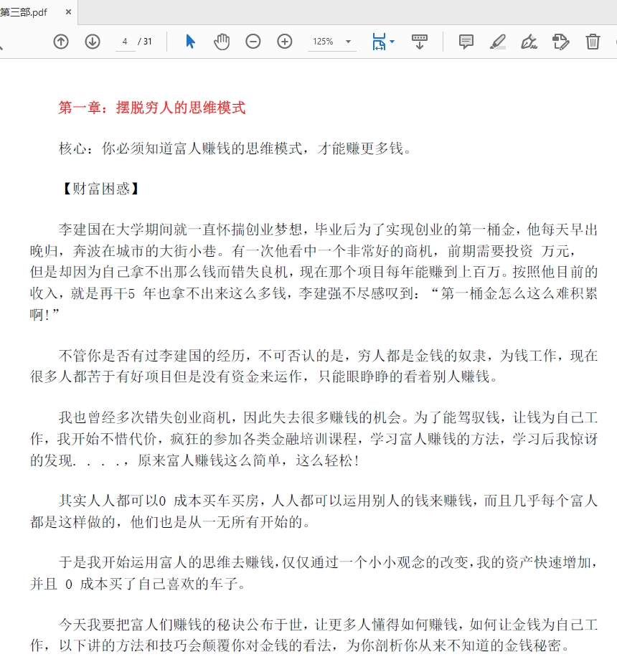Open the sign document pen tool

[529, 42]
